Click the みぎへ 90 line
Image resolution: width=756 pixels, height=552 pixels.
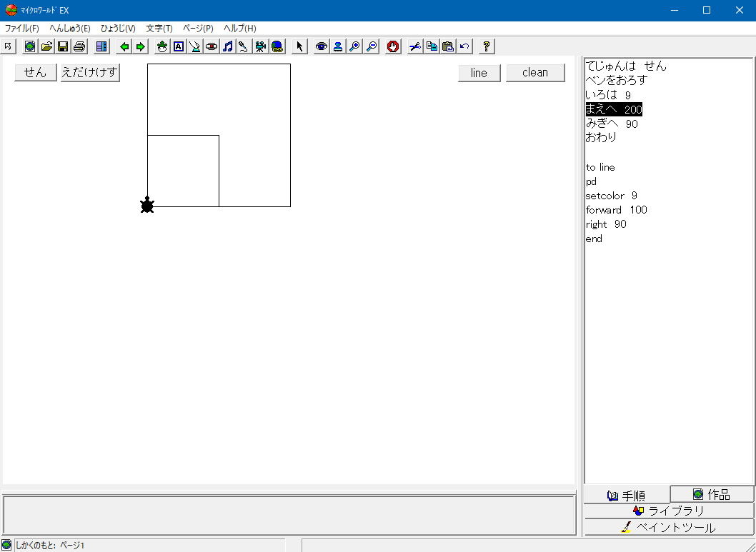coord(612,124)
